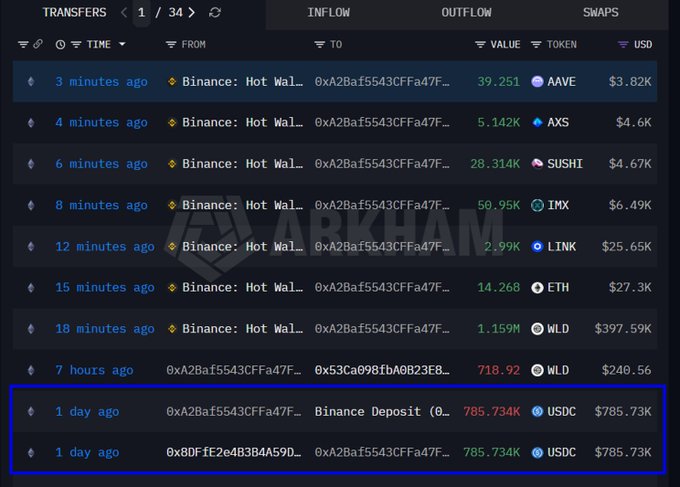Image resolution: width=680 pixels, height=487 pixels.
Task: Open recipient address on SUSHI row
Action: 382,164
